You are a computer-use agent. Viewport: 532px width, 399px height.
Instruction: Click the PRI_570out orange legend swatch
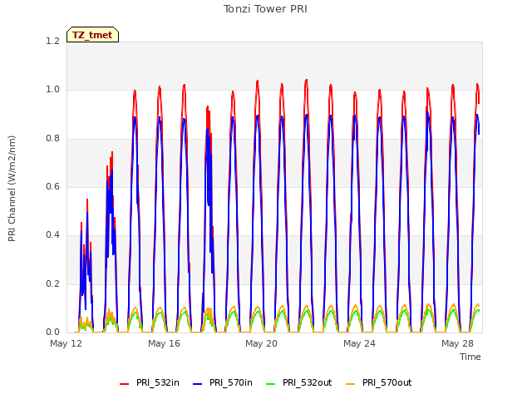pos(351,384)
